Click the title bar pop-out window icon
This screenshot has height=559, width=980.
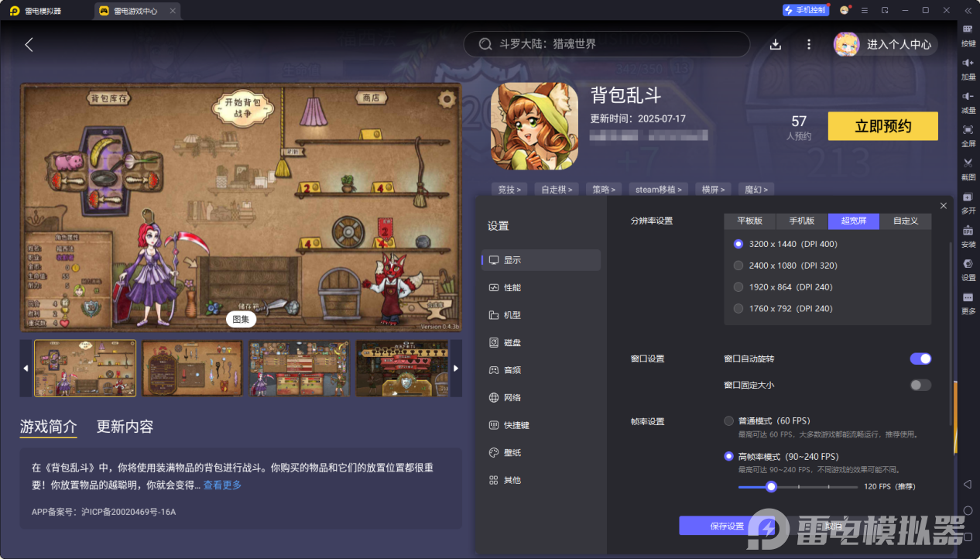pyautogui.click(x=885, y=10)
